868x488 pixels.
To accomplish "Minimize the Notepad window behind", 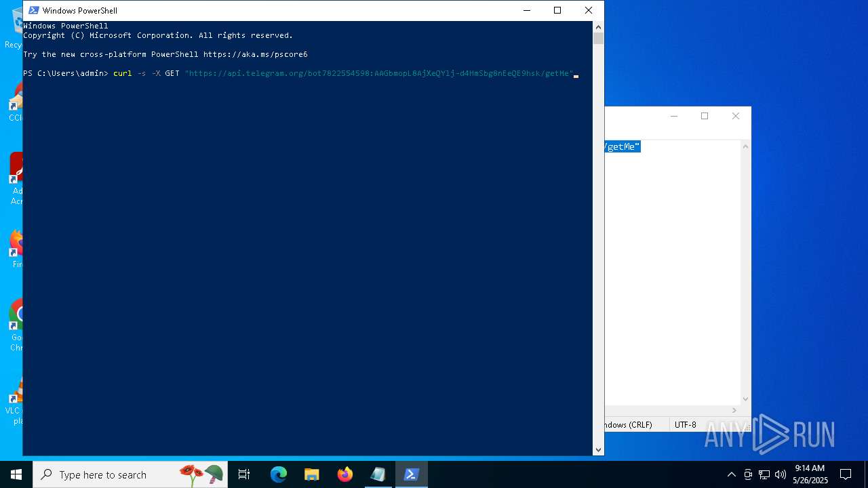I will click(x=674, y=116).
